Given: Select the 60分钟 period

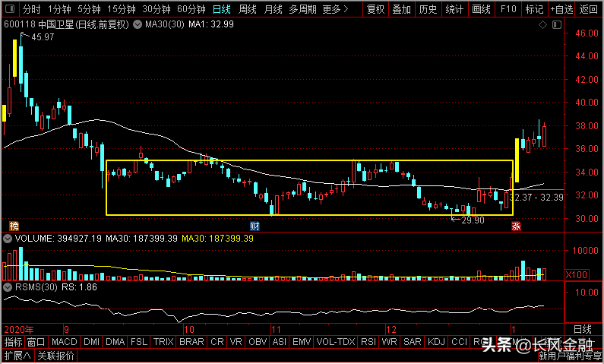Looking at the screenshot, I should tap(191, 9).
